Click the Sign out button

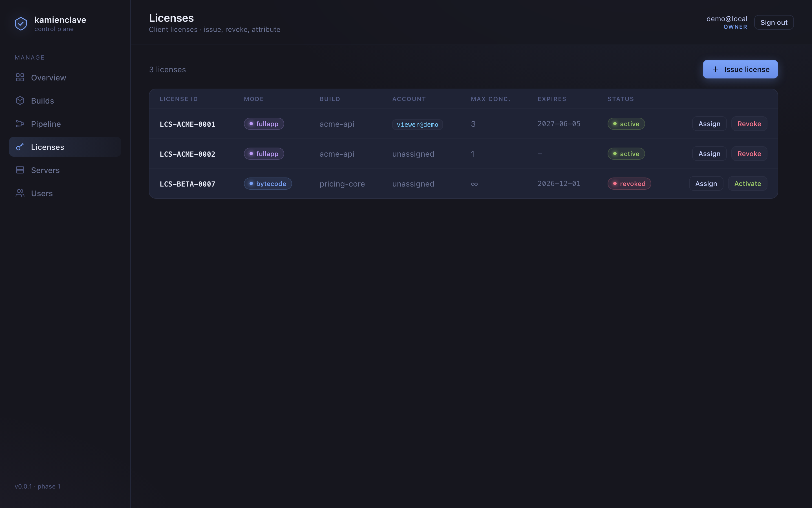(x=774, y=22)
